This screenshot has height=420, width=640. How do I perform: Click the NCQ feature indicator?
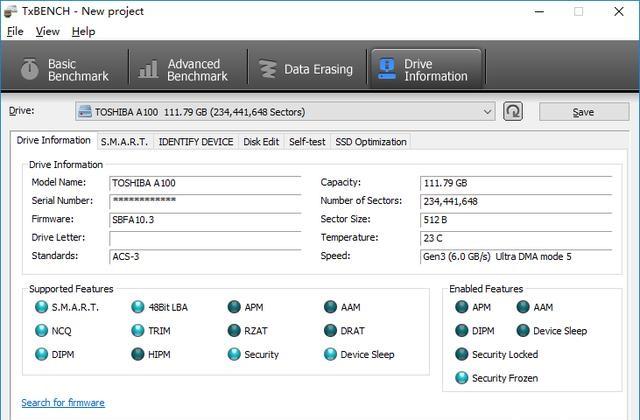(41, 331)
